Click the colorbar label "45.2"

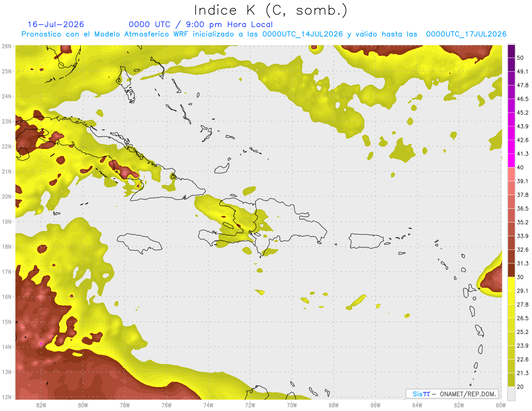523,113
